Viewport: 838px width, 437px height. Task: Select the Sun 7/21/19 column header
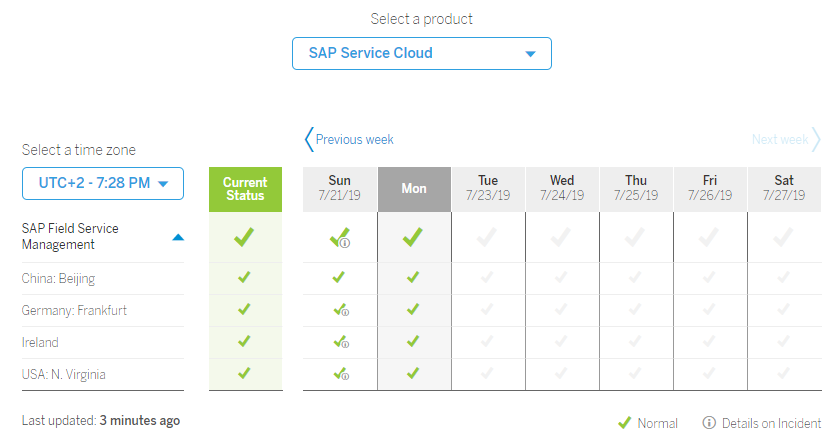click(339, 189)
